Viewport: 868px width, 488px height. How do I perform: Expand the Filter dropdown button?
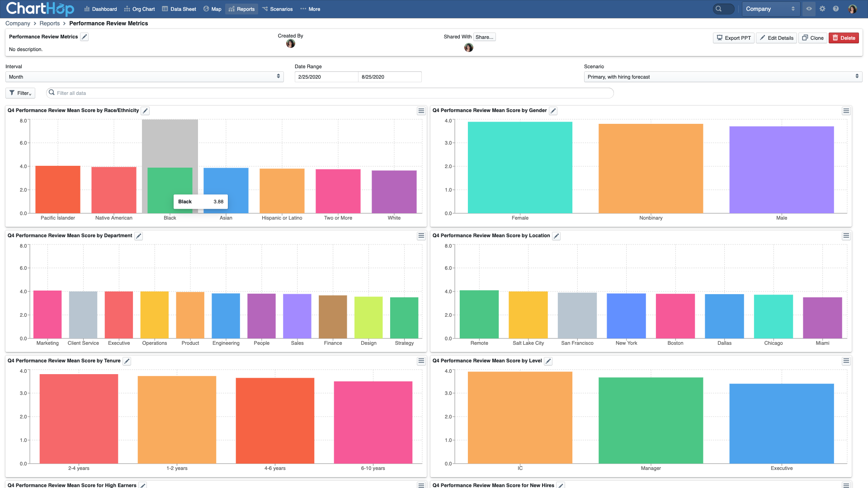(20, 93)
